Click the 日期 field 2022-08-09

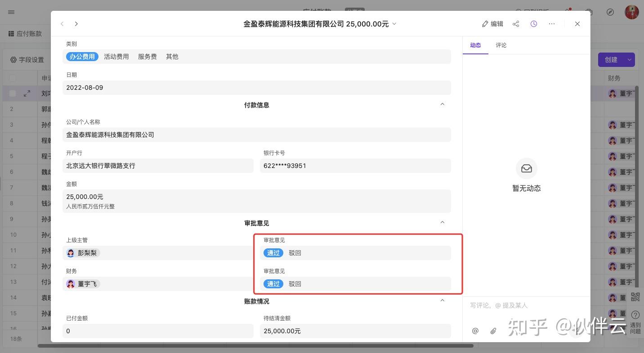(257, 88)
